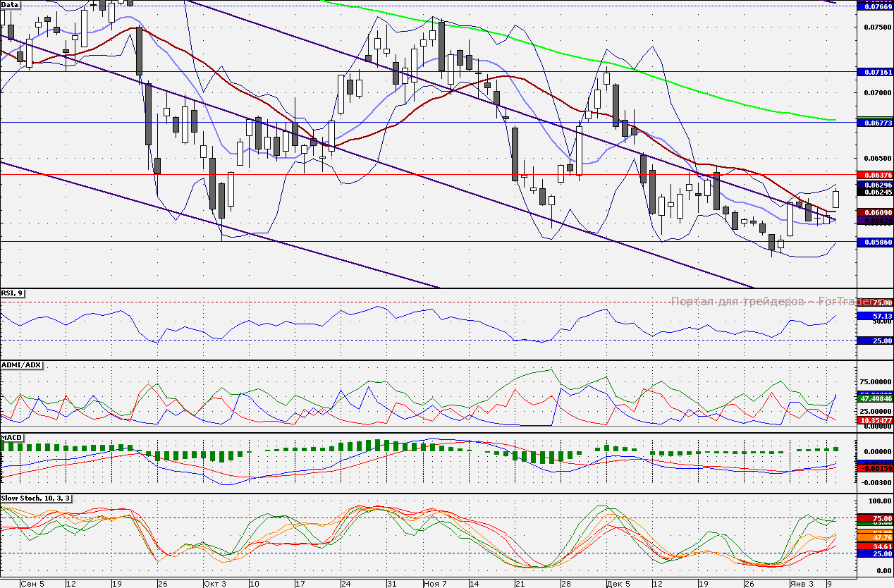Image resolution: width=894 pixels, height=588 pixels.
Task: Select the MACD indicator label
Action: tap(12, 438)
